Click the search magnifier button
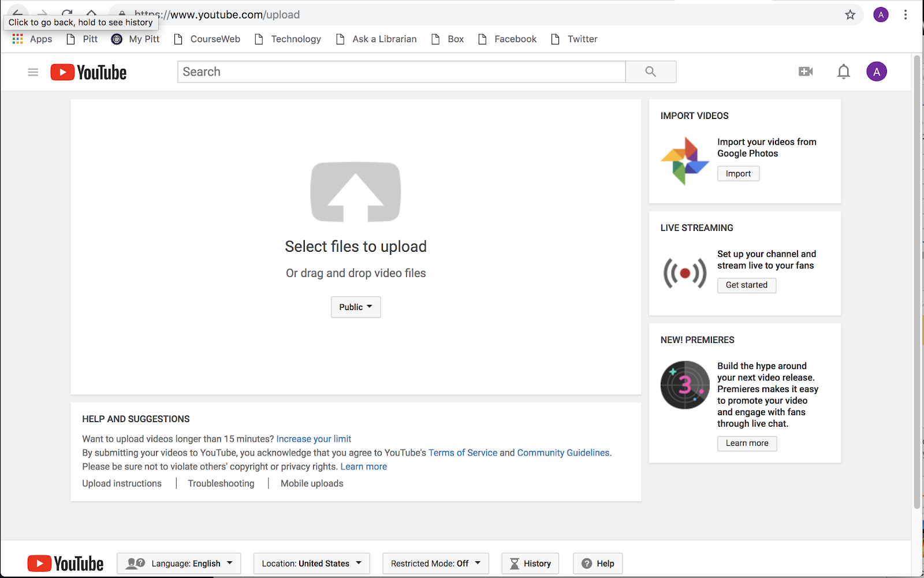 point(651,72)
